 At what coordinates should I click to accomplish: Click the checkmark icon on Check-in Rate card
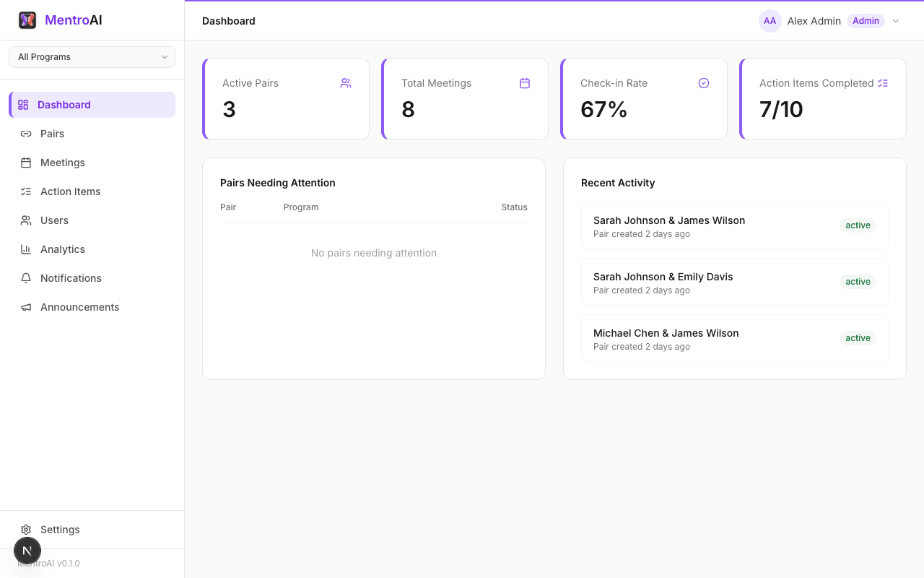coord(704,83)
